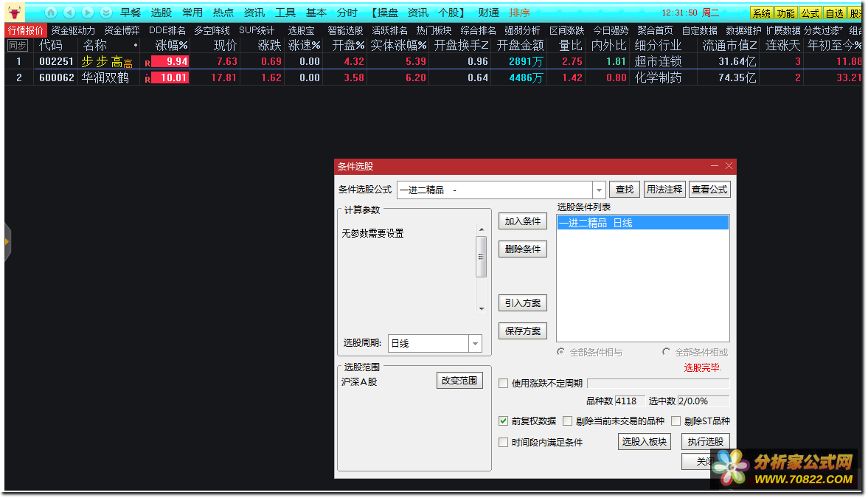Select stock row 600062 华润双鹤
868x498 pixels.
[x=434, y=78]
